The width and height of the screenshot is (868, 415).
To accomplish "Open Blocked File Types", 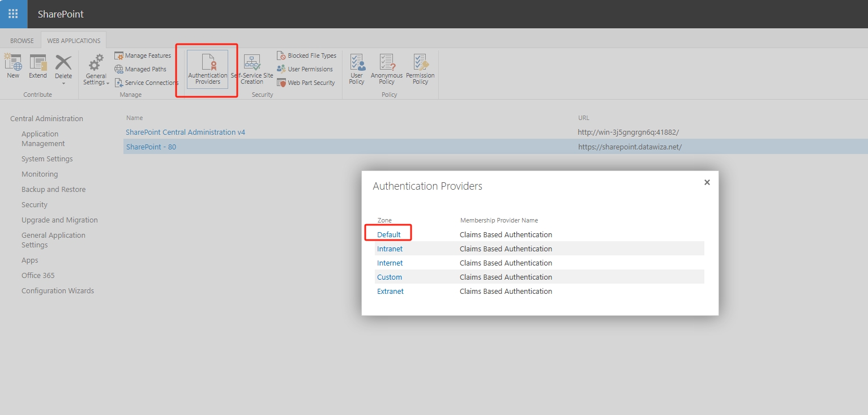I will click(306, 55).
